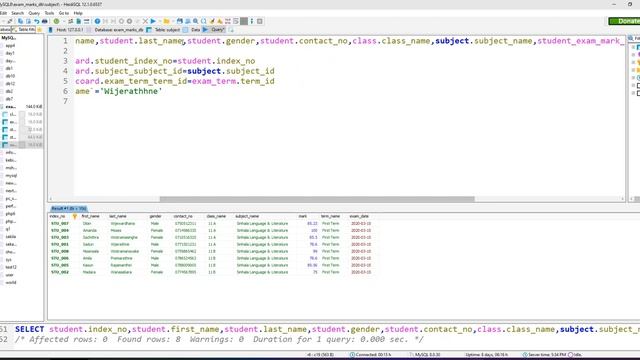Click the SELECT statement in the log panel
Screen dimensions: 640x360
pos(327,329)
